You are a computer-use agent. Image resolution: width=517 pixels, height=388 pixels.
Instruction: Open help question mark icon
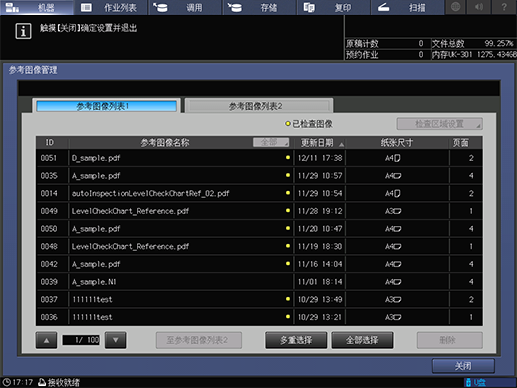(x=504, y=7)
